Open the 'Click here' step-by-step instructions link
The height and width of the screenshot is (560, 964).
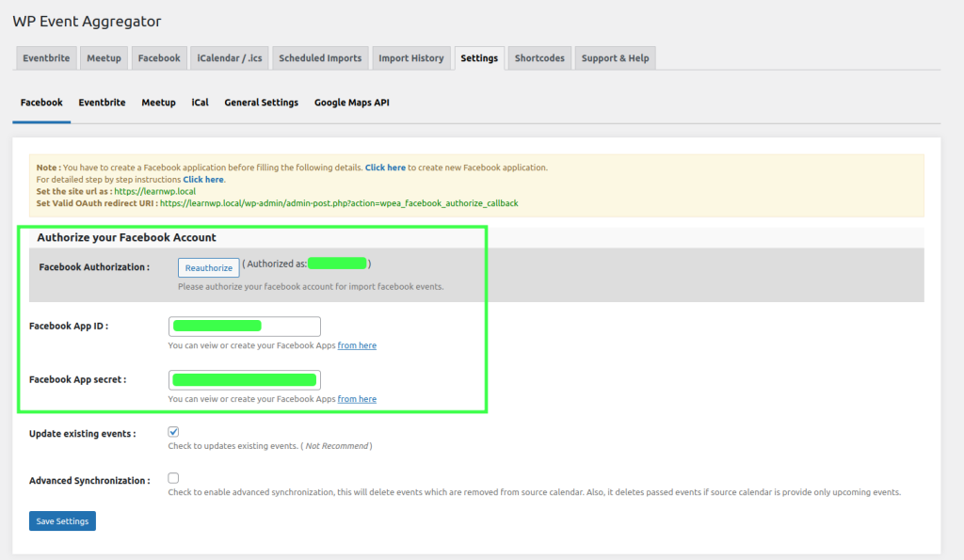tap(203, 179)
